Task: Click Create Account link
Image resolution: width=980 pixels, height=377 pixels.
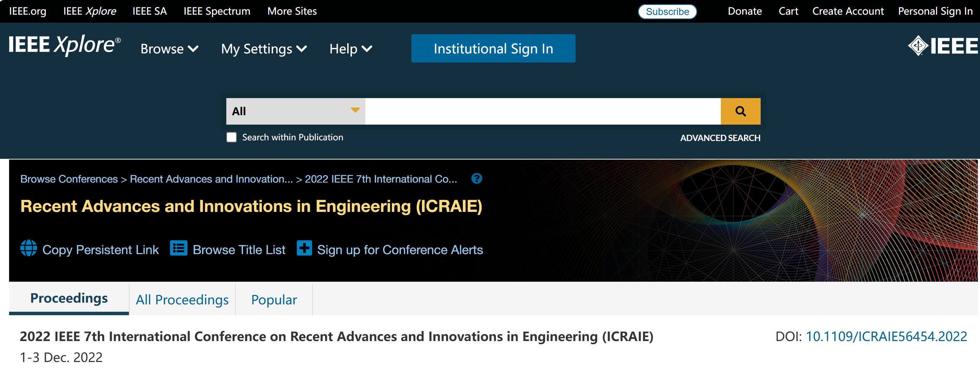Action: [x=848, y=11]
